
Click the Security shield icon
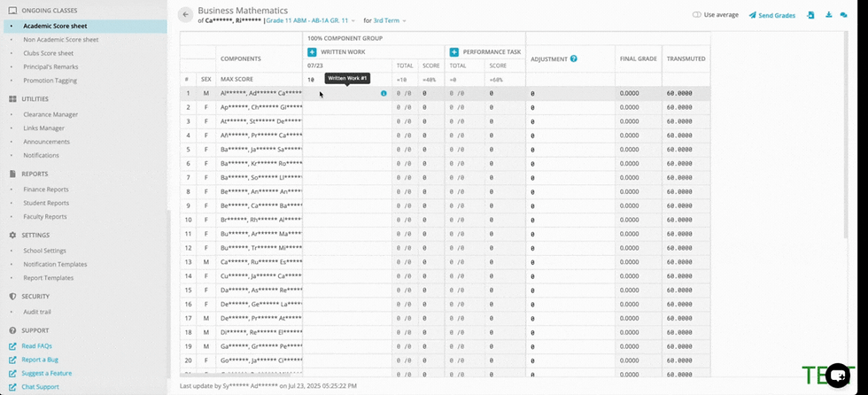(12, 297)
